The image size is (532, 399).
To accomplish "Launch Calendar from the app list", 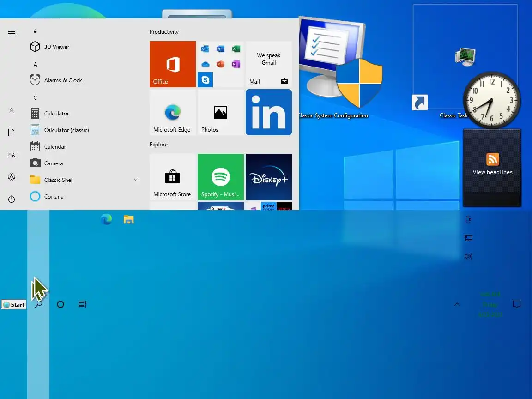I will [x=85, y=146].
